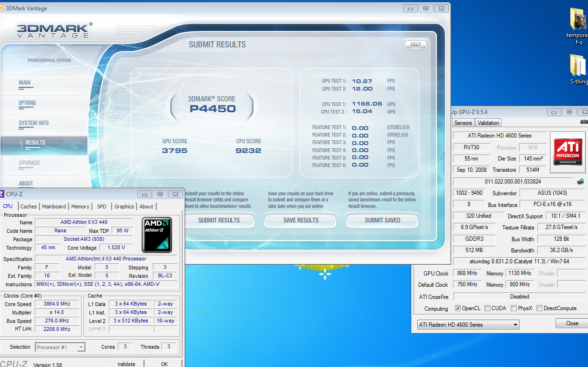Go to SYSTEM INFO in 3DMark sidebar

click(x=34, y=123)
